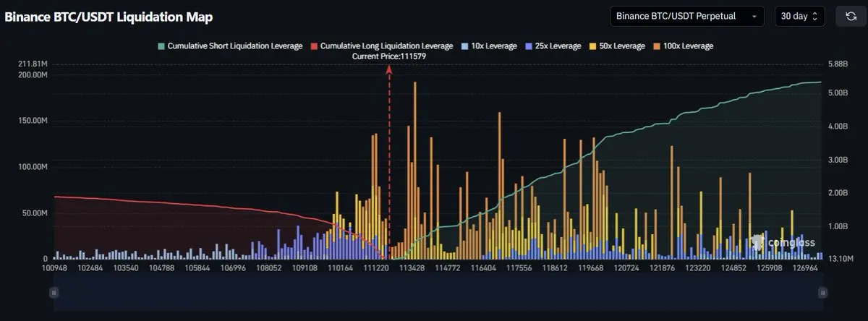Click the 116404 price axis label
868x321 pixels.
point(483,267)
